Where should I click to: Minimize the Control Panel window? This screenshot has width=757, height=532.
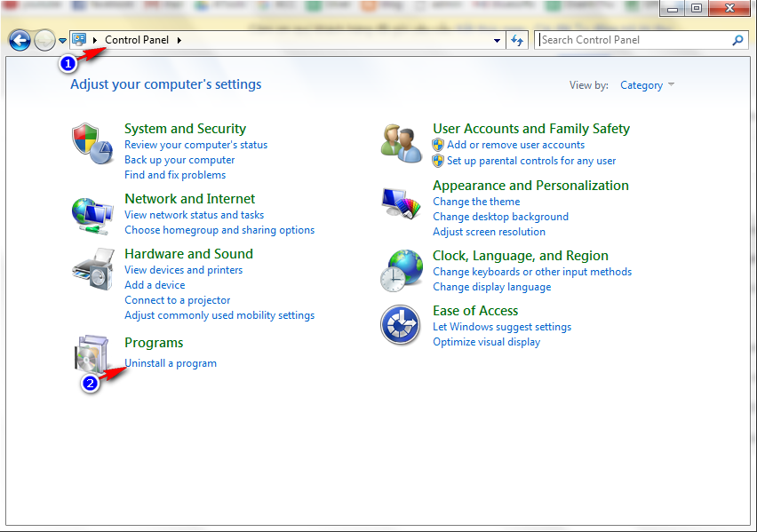[x=672, y=9]
